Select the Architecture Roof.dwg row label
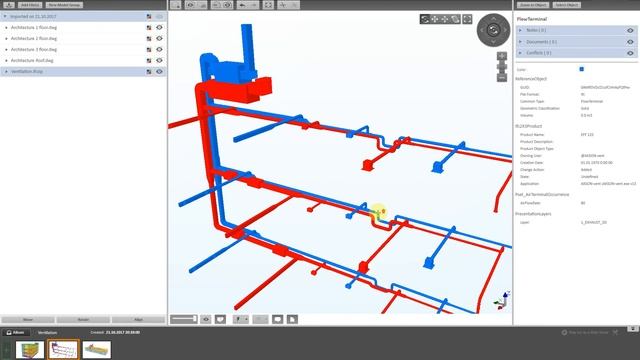Screen dimensions: 640x360 [32, 60]
